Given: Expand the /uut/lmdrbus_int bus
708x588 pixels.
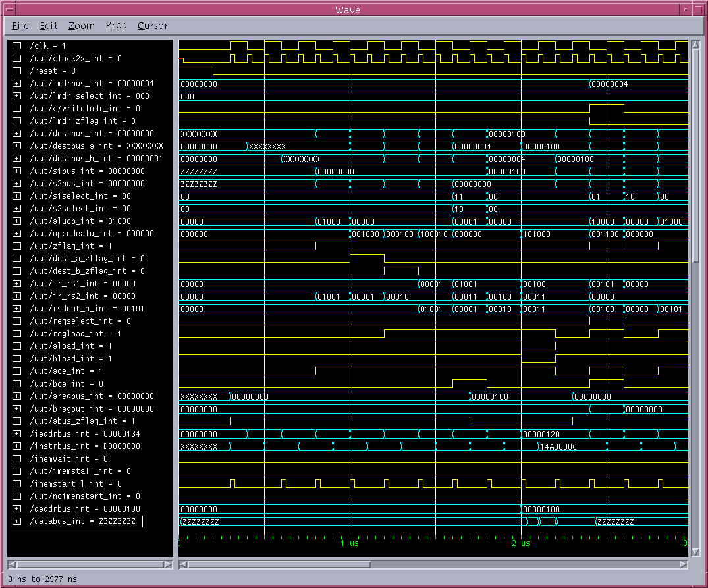Looking at the screenshot, I should 16,84.
